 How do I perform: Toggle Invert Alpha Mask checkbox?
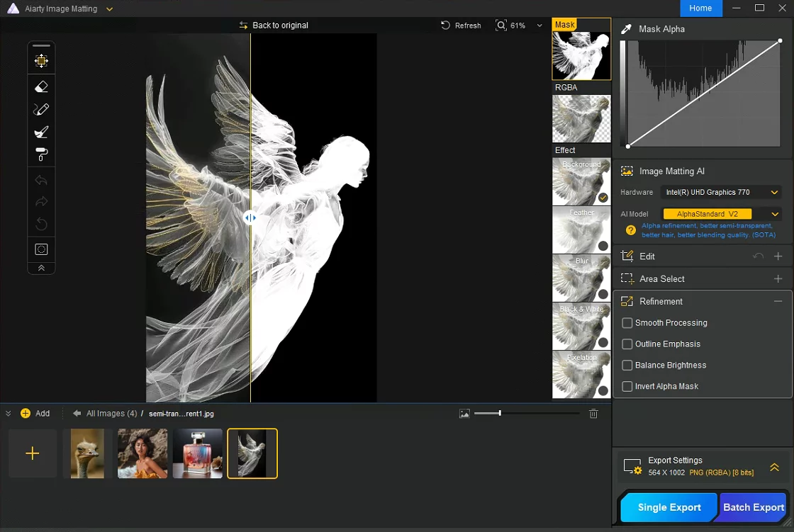[627, 387]
